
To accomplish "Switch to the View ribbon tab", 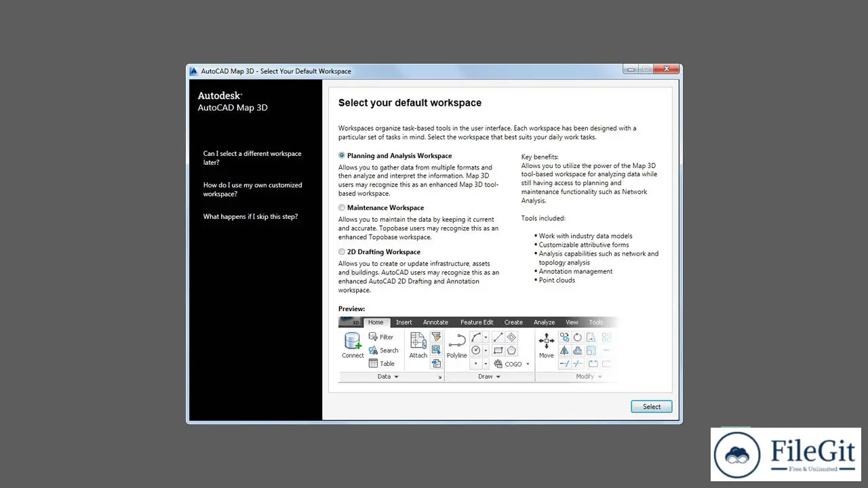I will (x=572, y=323).
